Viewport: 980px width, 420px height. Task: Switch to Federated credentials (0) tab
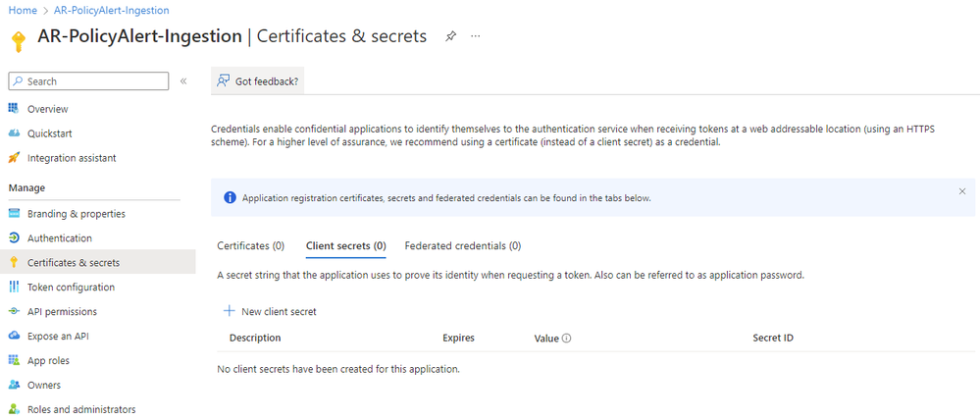click(462, 245)
